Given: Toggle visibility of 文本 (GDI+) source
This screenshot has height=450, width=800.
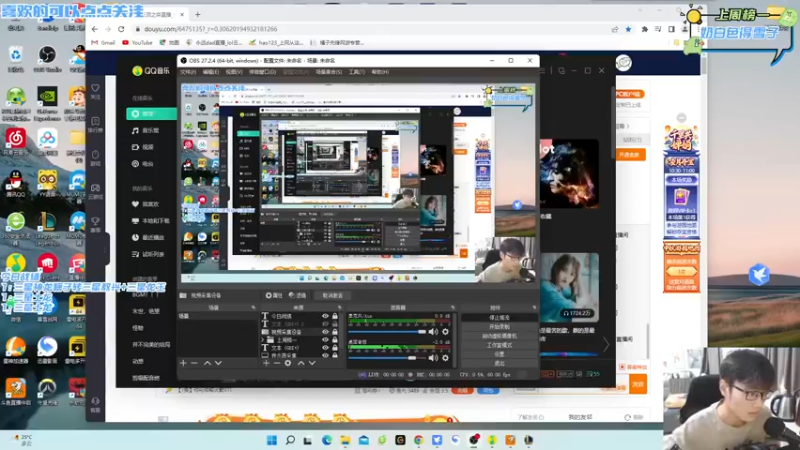Looking at the screenshot, I should tap(325, 347).
